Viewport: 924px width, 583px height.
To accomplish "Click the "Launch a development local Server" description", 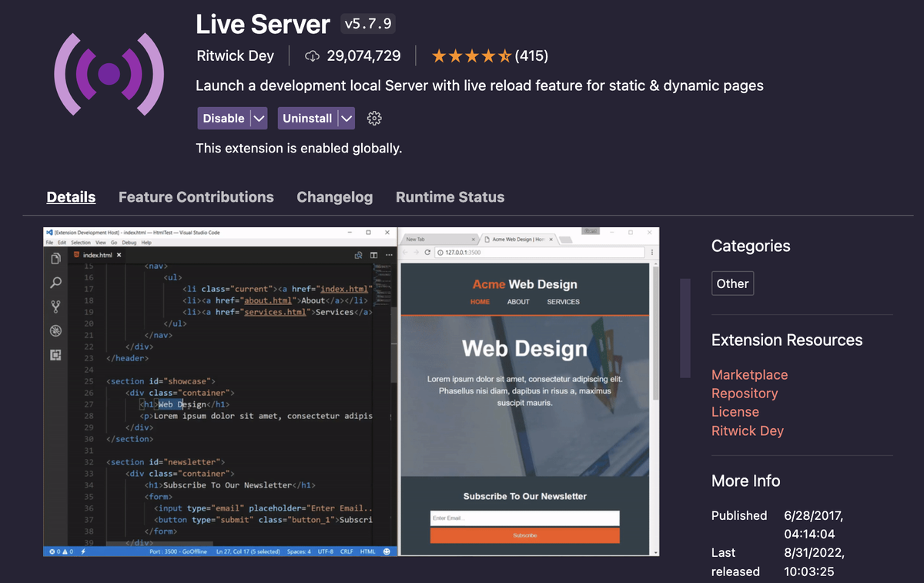I will (480, 85).
